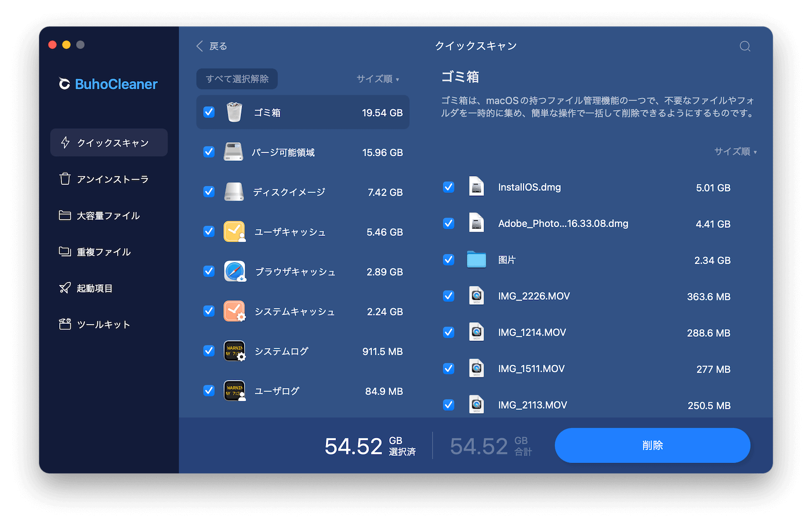812x525 pixels.
Task: Open 大容量ファイル in the sidebar
Action: [109, 216]
